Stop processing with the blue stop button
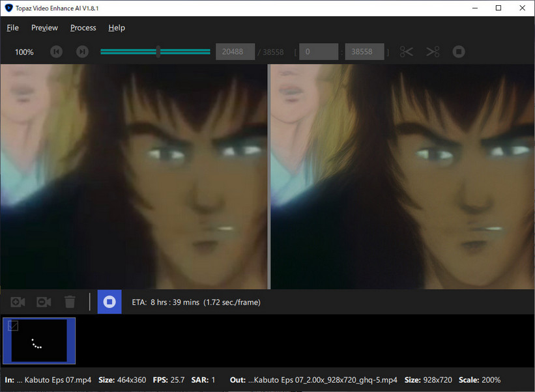Image resolution: width=535 pixels, height=392 pixels. tap(109, 302)
